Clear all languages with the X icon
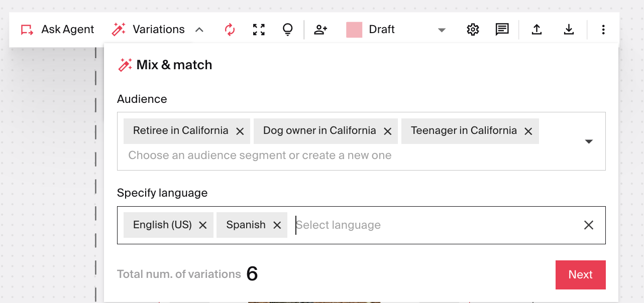Screen dimensions: 644x303 point(589,225)
